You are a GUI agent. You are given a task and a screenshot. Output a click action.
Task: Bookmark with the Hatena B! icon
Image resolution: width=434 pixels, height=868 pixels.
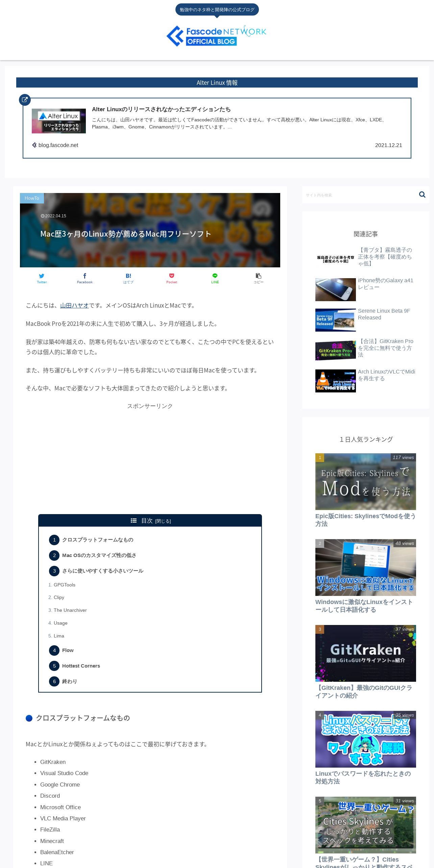pos(128,279)
